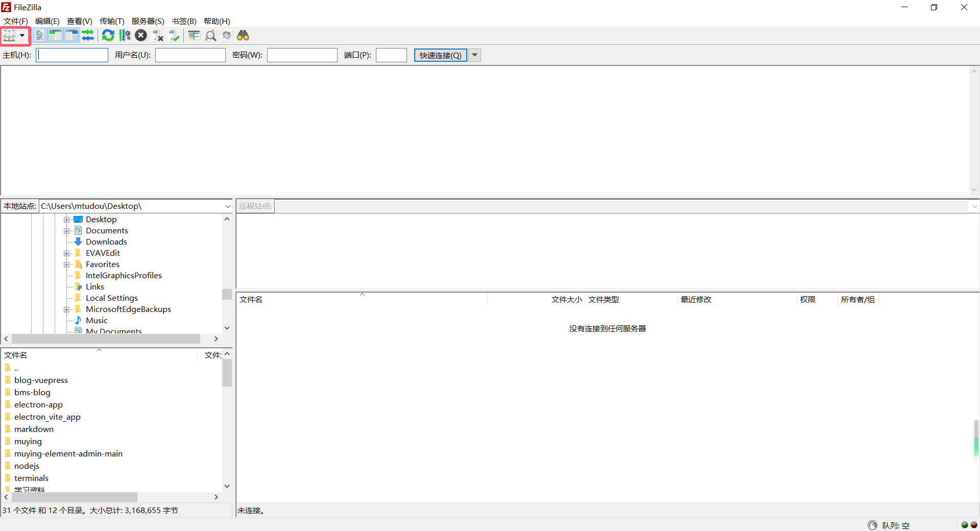Open the 服务器(S) menu

click(x=148, y=21)
